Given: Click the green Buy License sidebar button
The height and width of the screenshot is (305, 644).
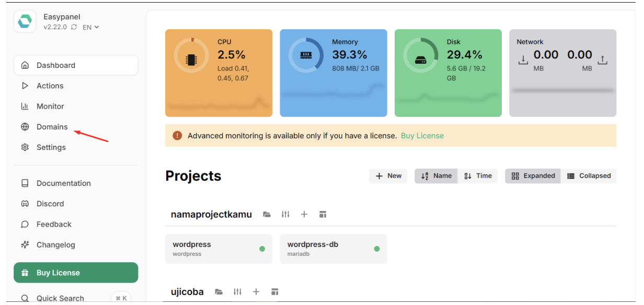Looking at the screenshot, I should 76,273.
